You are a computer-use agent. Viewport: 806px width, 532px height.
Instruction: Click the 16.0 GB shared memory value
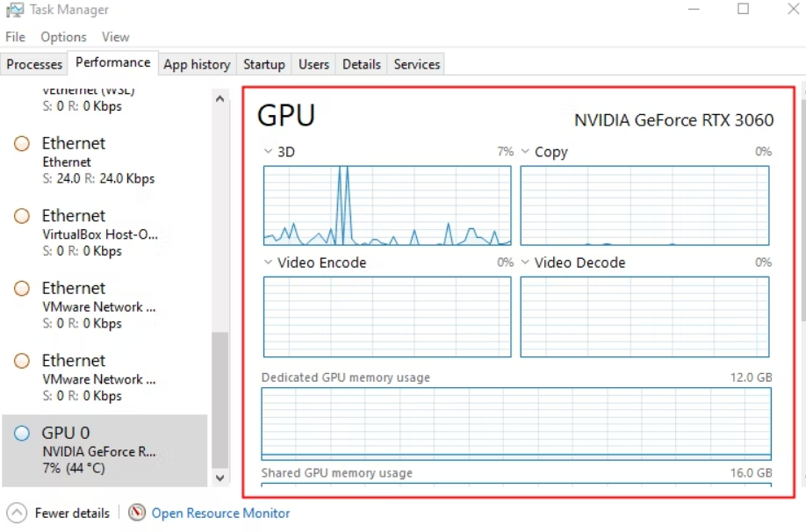click(751, 472)
